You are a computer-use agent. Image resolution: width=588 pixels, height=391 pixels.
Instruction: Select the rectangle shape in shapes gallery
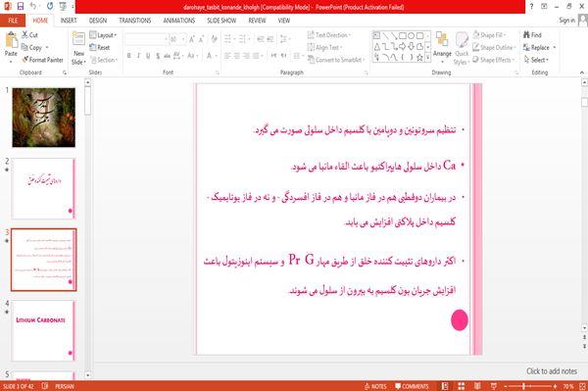pos(403,35)
